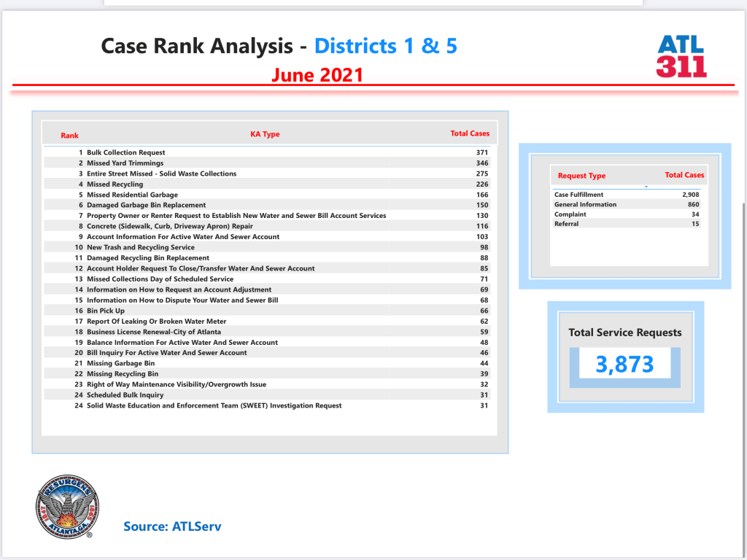Click the ATL 311 logo
This screenshot has width=747, height=560.
point(681,56)
